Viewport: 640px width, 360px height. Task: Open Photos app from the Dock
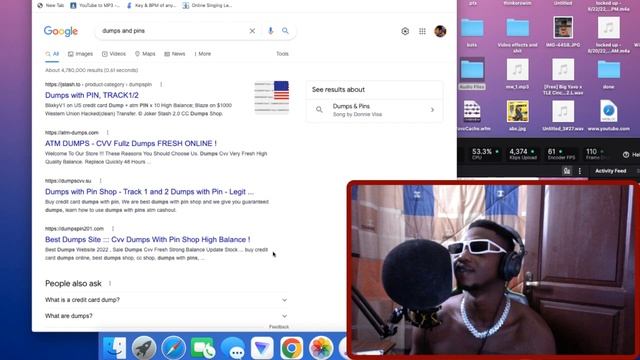pyautogui.click(x=321, y=348)
